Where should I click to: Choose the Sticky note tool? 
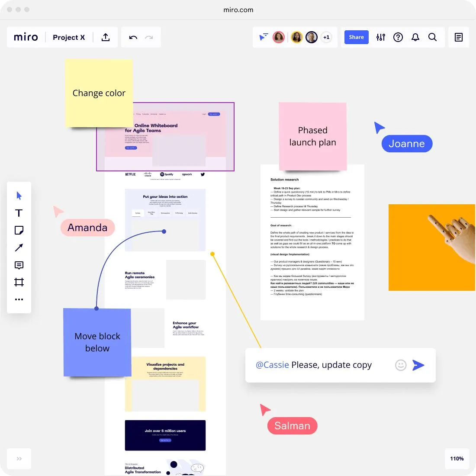[x=19, y=230]
